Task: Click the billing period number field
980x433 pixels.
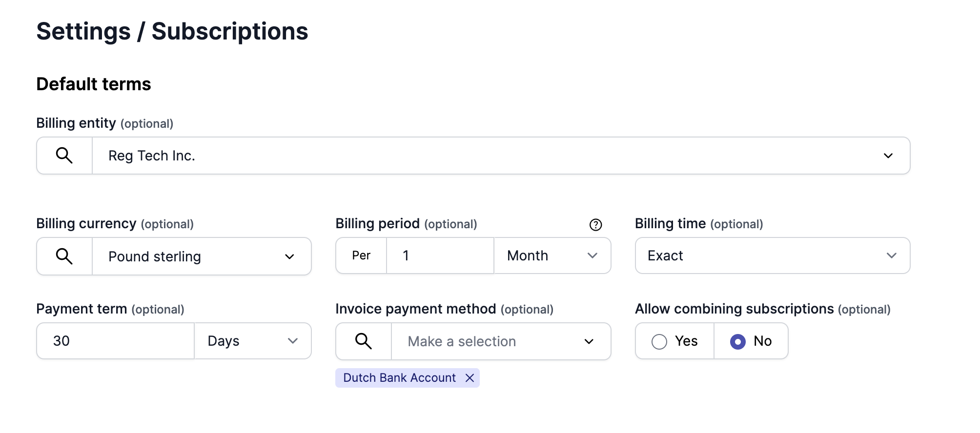Action: tap(439, 256)
